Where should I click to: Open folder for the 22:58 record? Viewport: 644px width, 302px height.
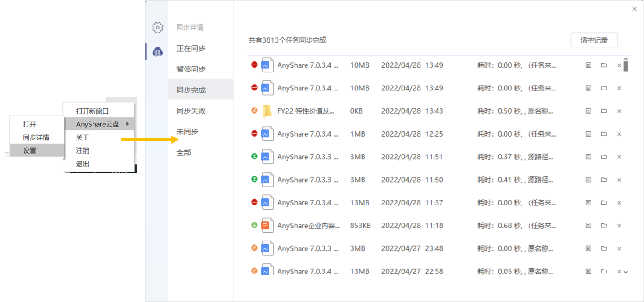(x=604, y=271)
